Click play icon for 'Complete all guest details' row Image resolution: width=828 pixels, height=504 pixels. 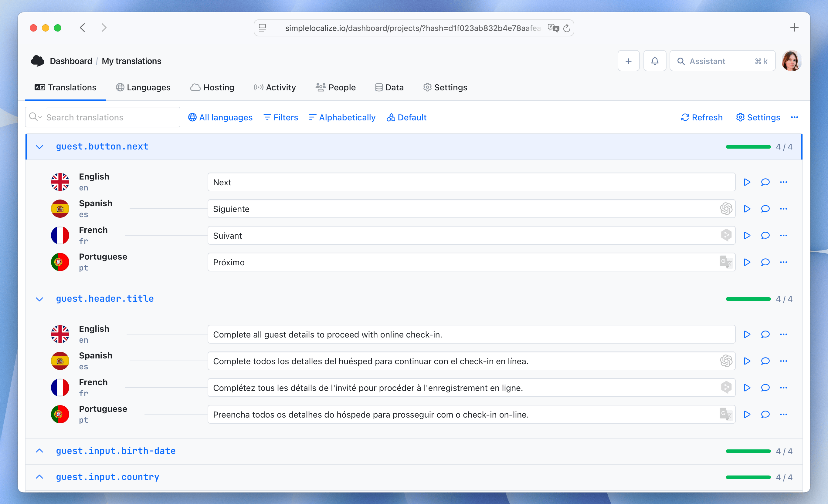tap(747, 334)
